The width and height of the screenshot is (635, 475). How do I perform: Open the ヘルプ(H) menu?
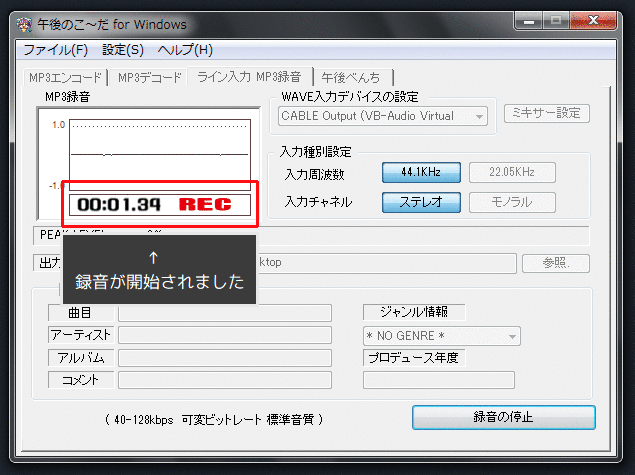tap(185, 50)
